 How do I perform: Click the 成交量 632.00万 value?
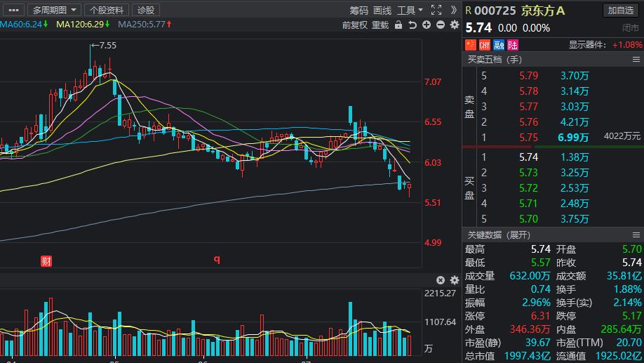click(x=530, y=276)
